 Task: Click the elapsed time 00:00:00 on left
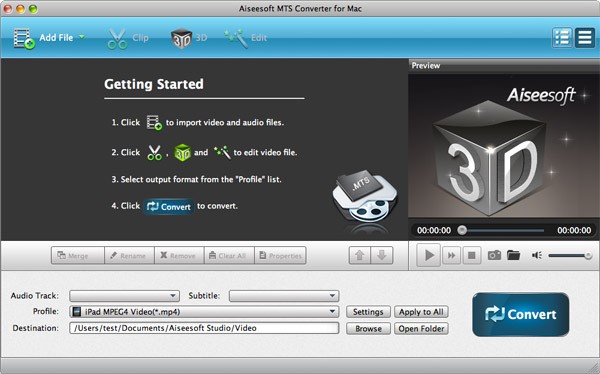[434, 230]
